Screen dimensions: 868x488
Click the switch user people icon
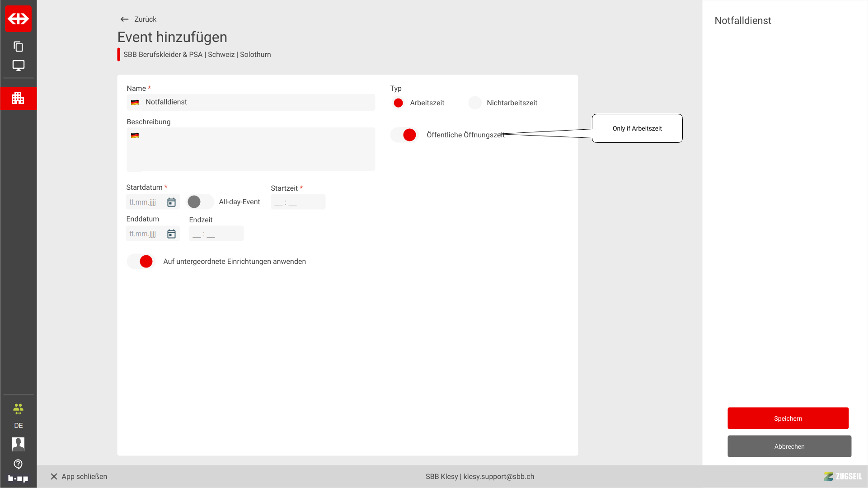18,409
